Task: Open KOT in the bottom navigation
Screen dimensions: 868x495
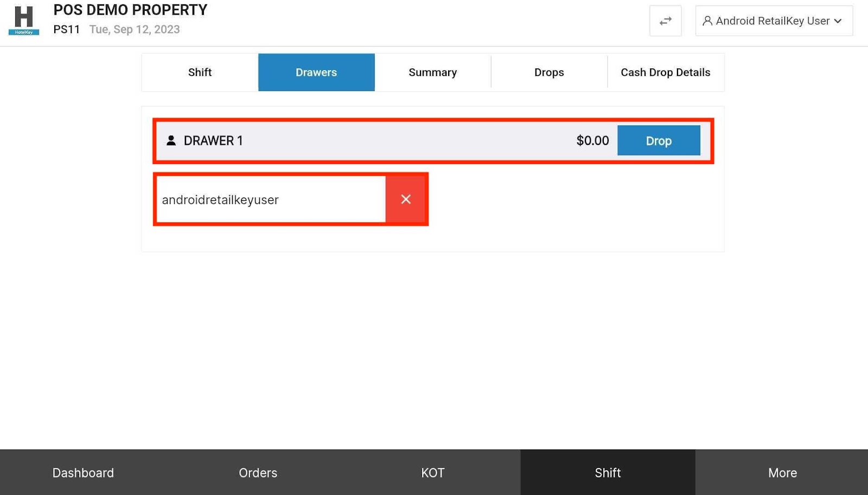Action: (x=432, y=473)
